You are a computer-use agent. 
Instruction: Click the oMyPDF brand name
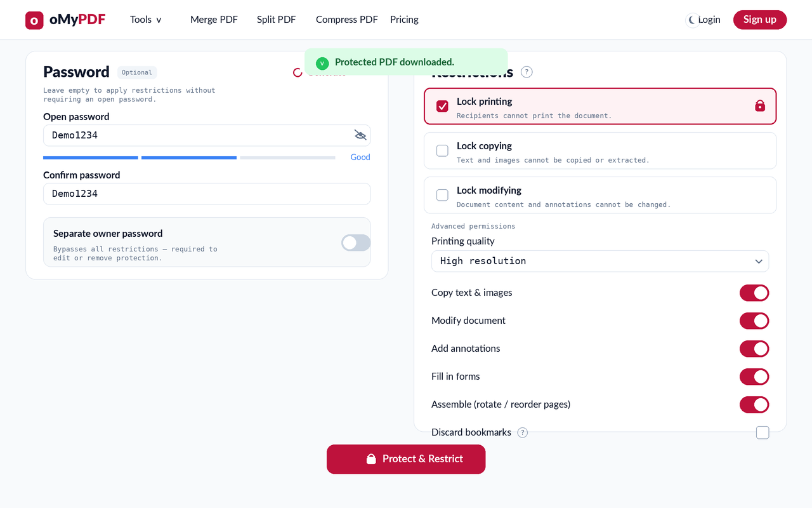tap(77, 20)
